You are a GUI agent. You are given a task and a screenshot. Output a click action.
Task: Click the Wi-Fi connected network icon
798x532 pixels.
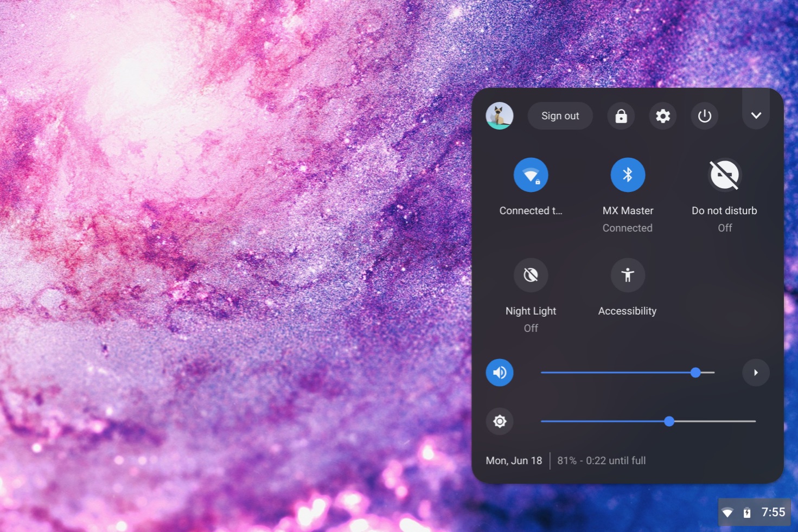pos(531,175)
